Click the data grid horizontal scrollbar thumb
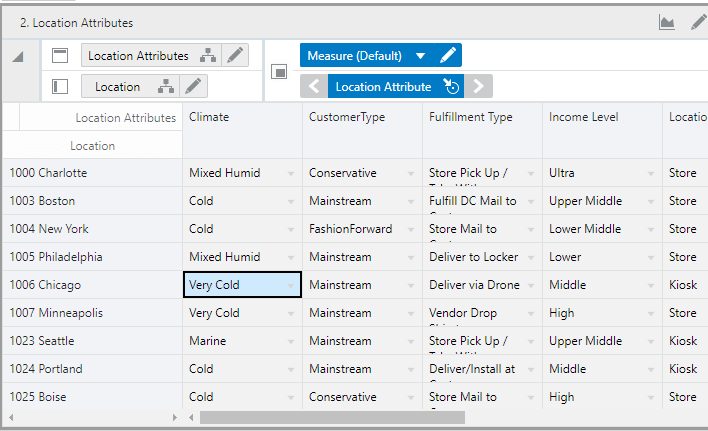 click(332, 417)
